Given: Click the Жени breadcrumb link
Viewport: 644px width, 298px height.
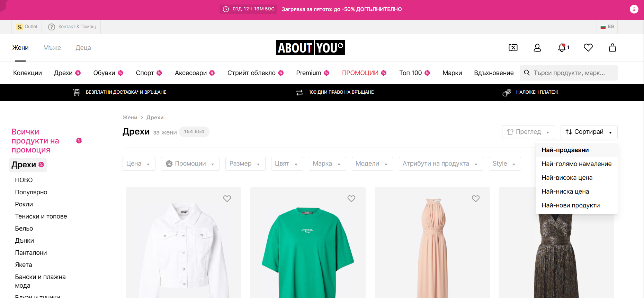Looking at the screenshot, I should coord(130,118).
